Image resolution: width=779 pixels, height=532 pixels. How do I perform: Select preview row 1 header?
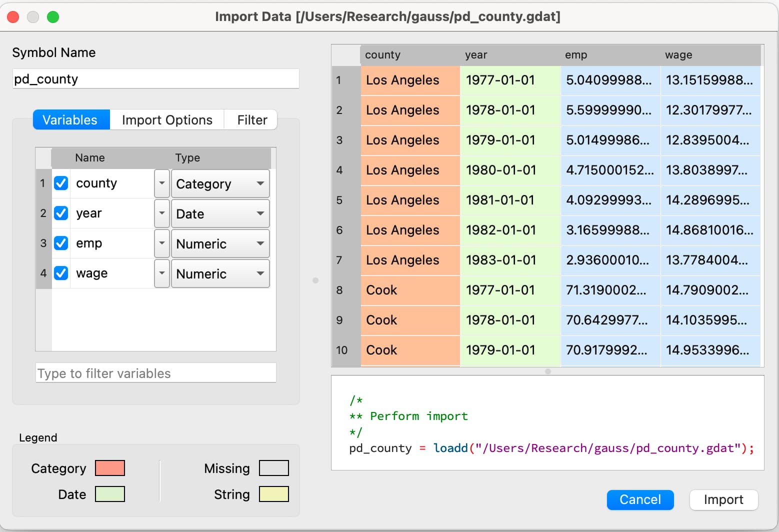click(346, 80)
